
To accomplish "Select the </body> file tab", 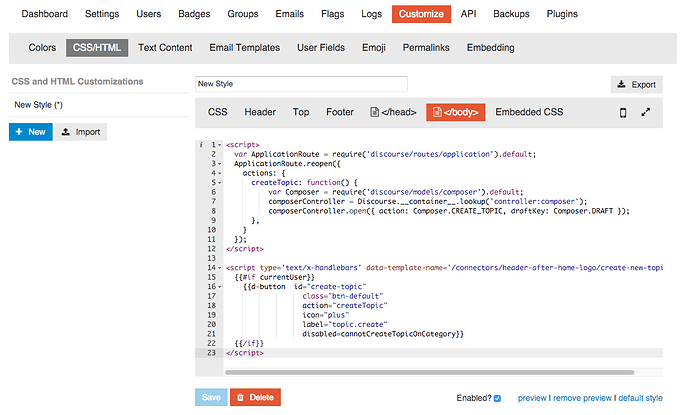I will click(x=455, y=113).
